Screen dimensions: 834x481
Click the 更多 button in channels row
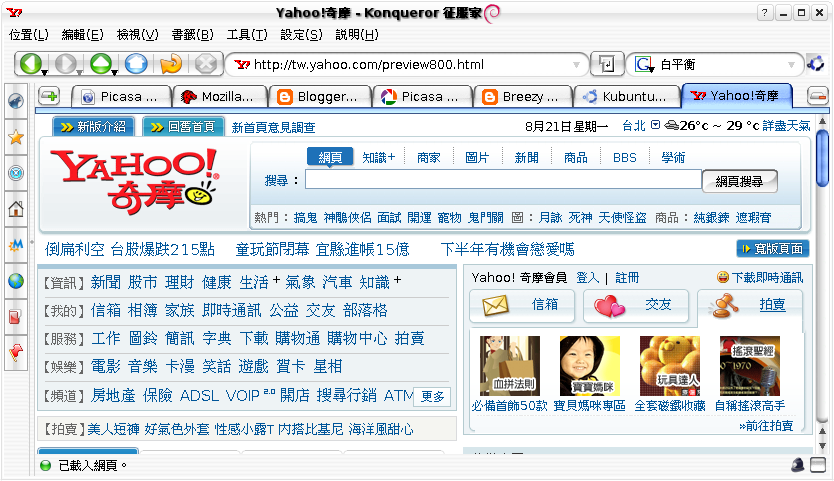(432, 396)
